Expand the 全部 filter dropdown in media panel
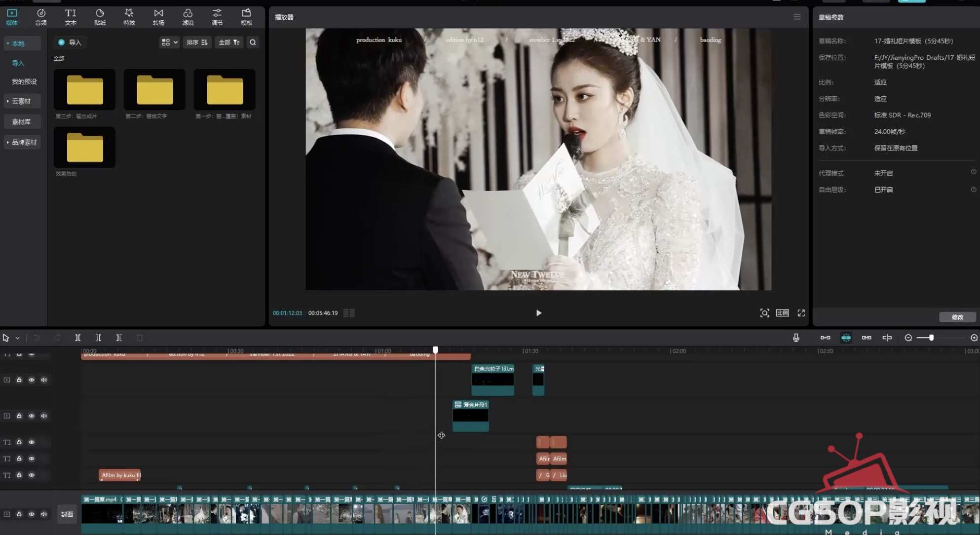Screen dimensions: 980x535 pyautogui.click(x=228, y=42)
